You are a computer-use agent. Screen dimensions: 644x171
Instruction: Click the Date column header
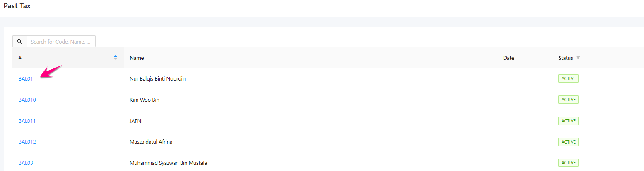509,58
